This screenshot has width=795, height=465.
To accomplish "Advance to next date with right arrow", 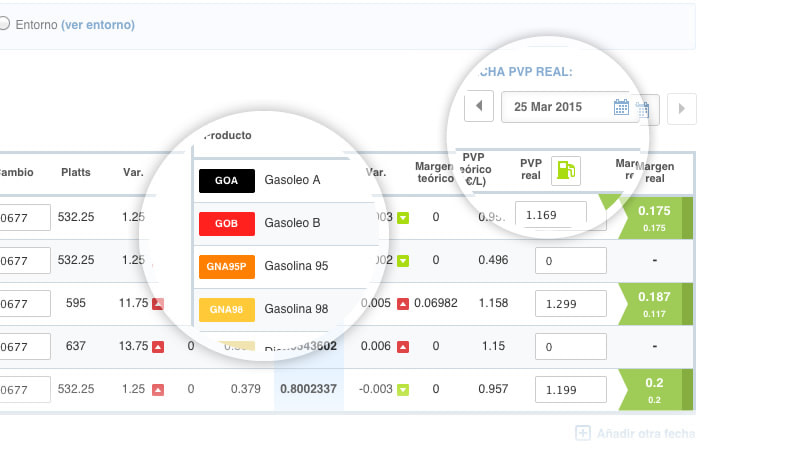I will click(x=681, y=108).
